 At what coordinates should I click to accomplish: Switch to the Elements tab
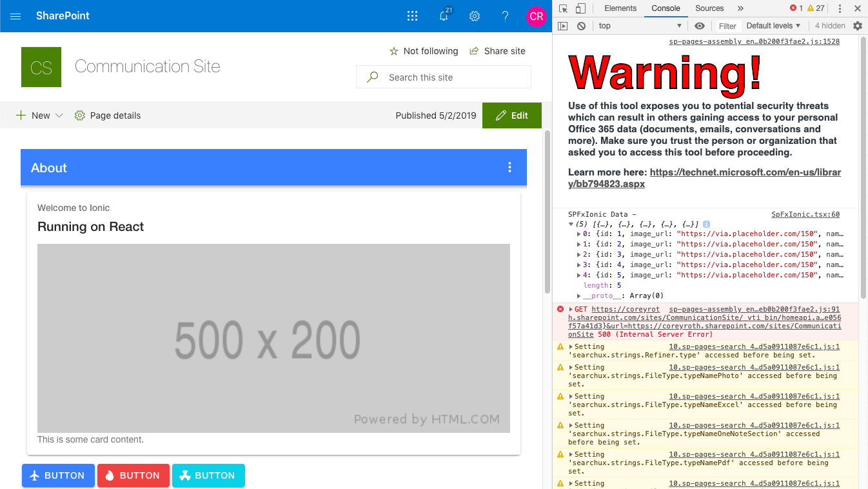pos(620,8)
